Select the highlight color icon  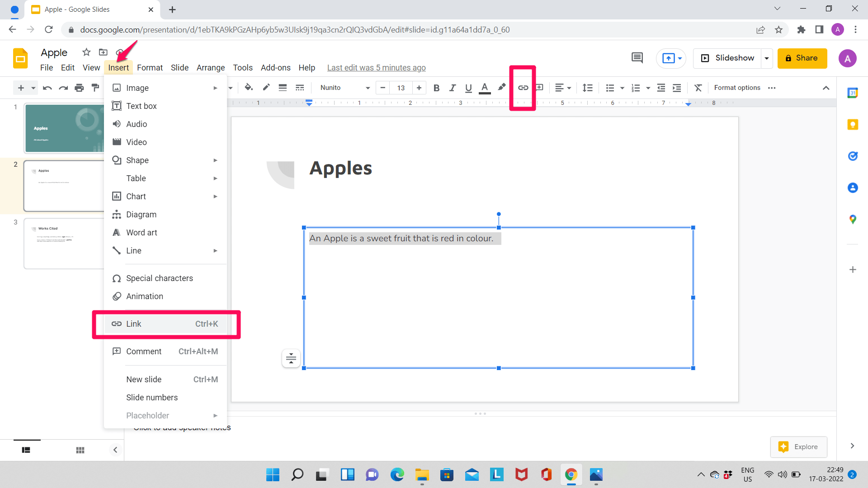(x=503, y=88)
